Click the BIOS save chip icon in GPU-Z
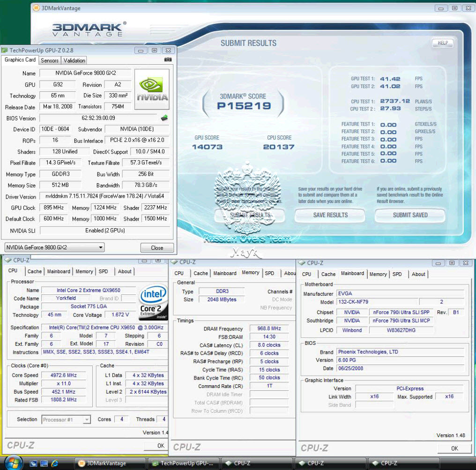 pos(164,118)
